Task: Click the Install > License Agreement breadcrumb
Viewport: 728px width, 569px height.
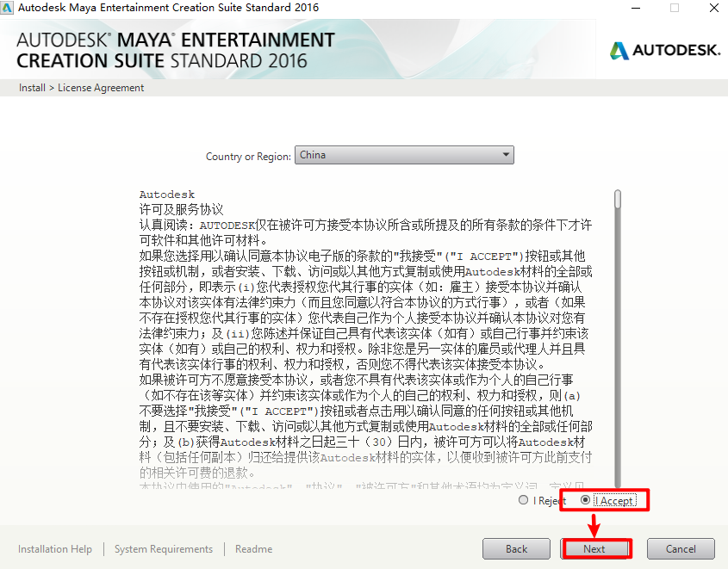Action: point(82,88)
